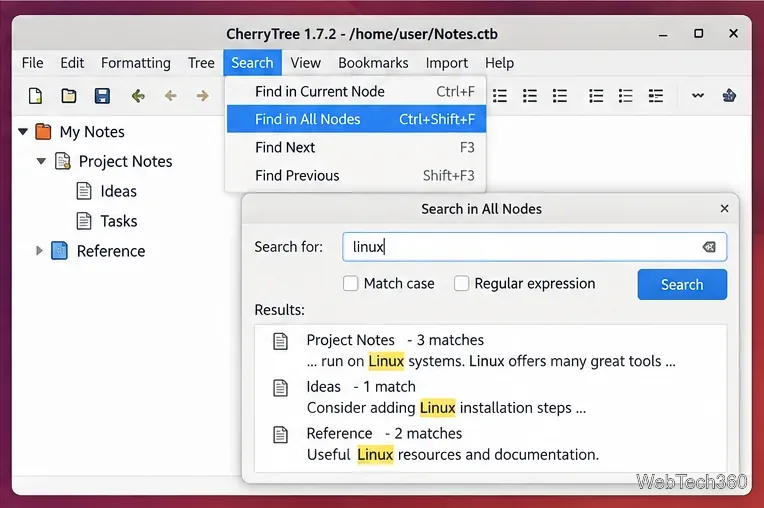Open the Import menu
764x508 pixels.
[447, 63]
